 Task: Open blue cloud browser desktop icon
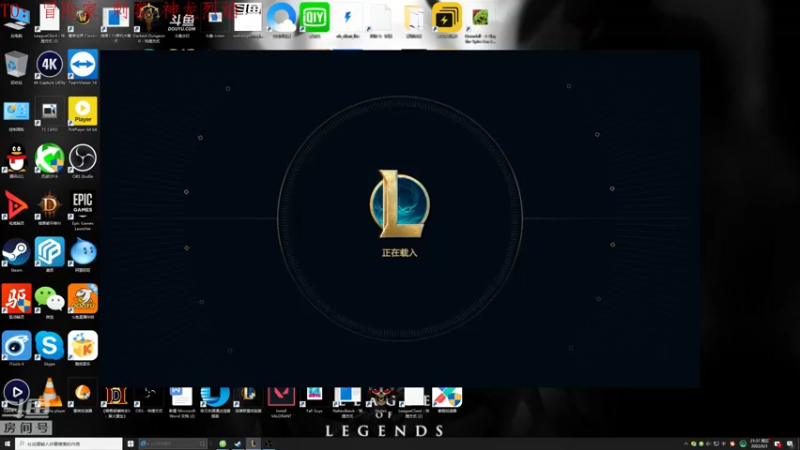pyautogui.click(x=281, y=19)
